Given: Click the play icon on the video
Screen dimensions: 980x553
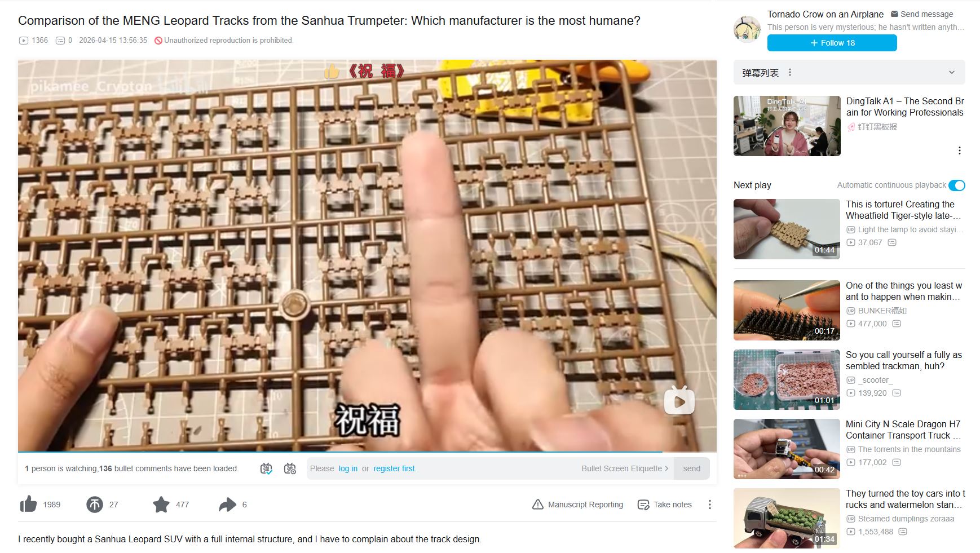Looking at the screenshot, I should (679, 401).
